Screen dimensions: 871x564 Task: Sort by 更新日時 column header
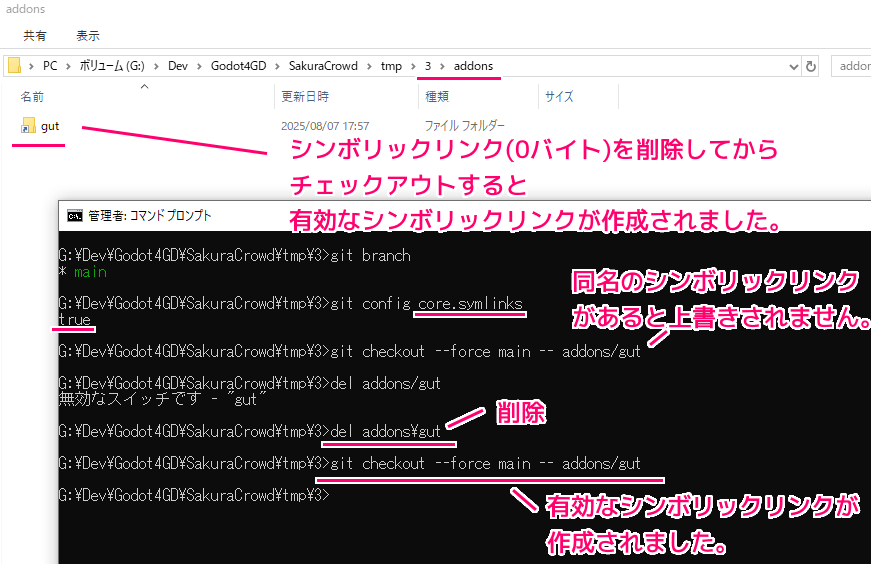click(x=305, y=97)
